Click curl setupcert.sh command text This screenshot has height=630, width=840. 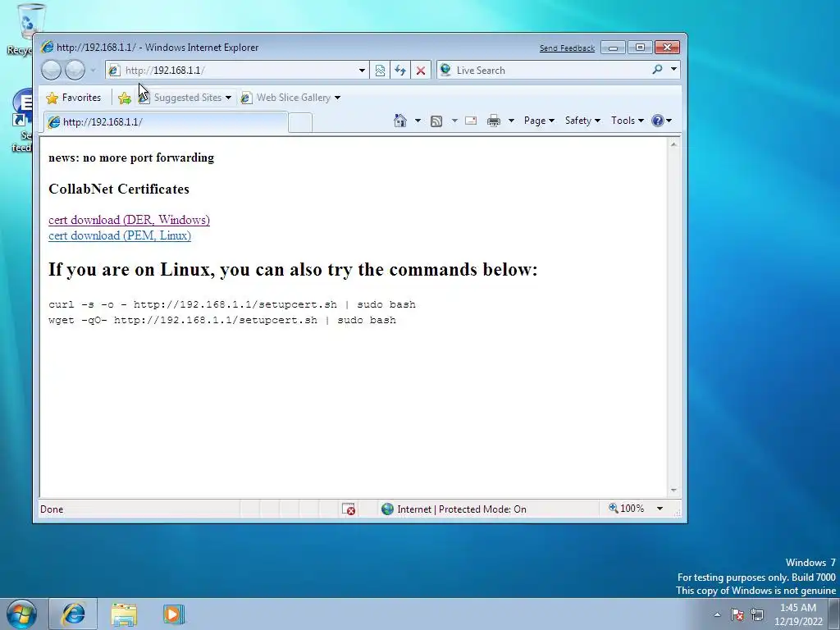(232, 304)
